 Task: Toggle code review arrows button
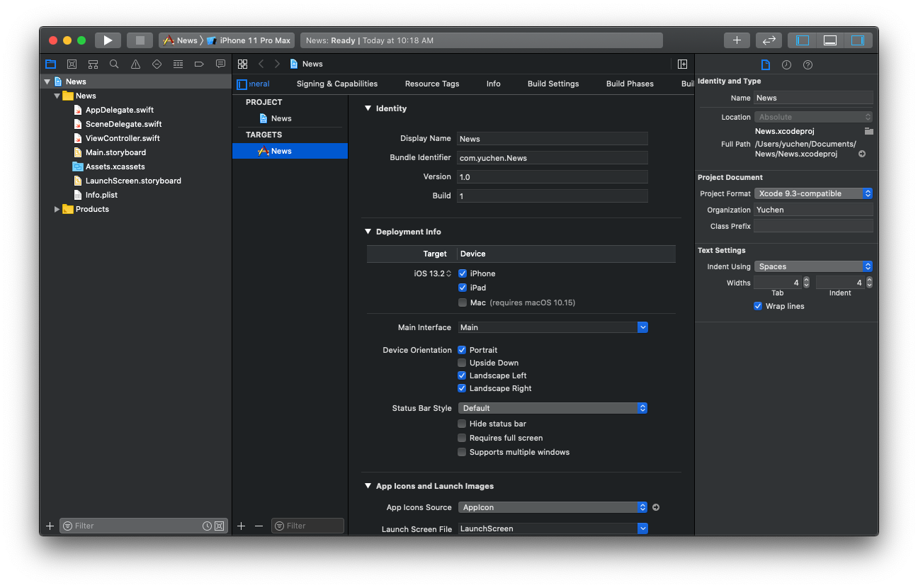(x=769, y=40)
